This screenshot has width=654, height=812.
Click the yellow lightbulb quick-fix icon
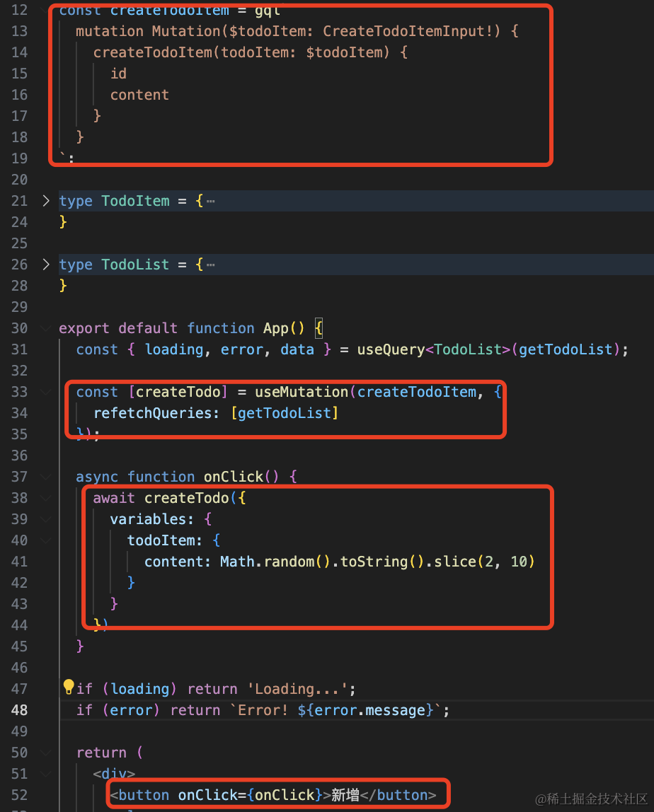69,687
